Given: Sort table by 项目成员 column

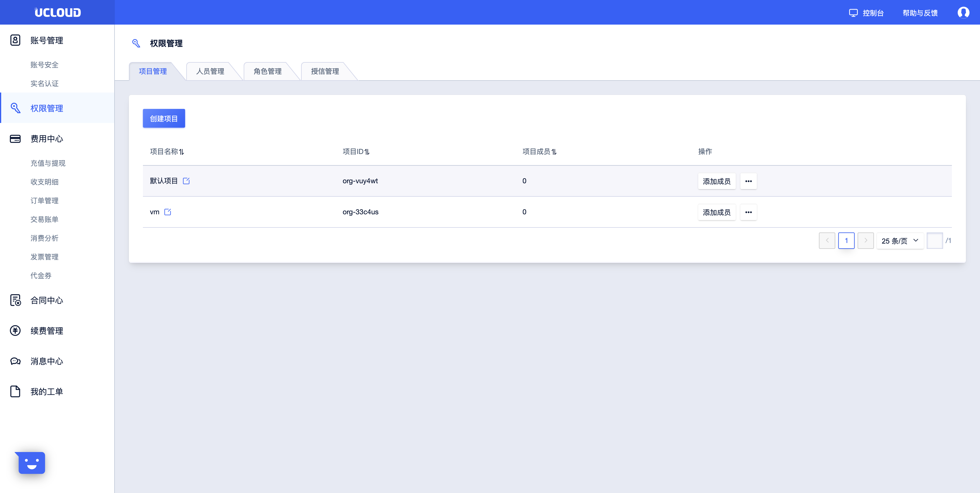Looking at the screenshot, I should (x=554, y=152).
